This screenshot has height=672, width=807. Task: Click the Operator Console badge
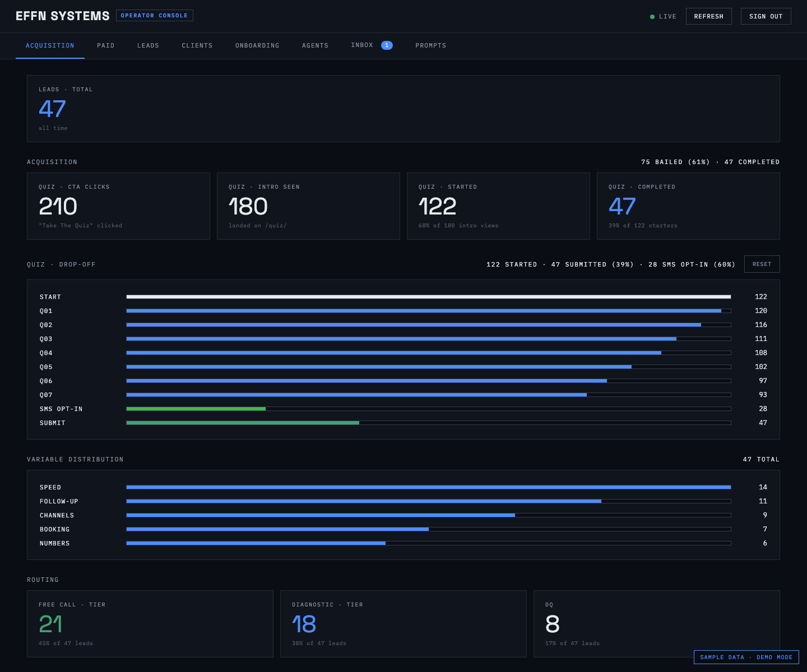(x=155, y=16)
